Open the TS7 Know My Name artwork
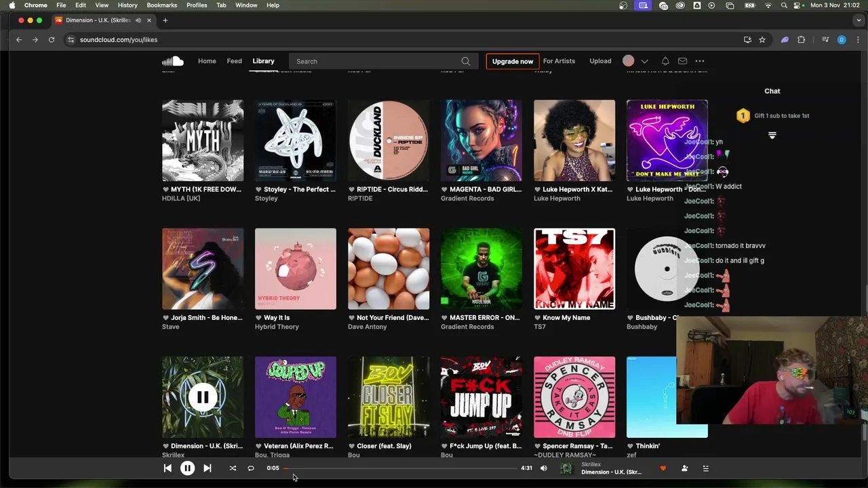 [574, 268]
